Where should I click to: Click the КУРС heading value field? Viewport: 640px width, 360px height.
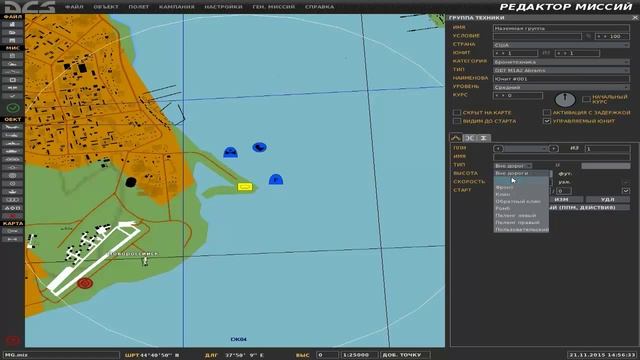tap(518, 96)
